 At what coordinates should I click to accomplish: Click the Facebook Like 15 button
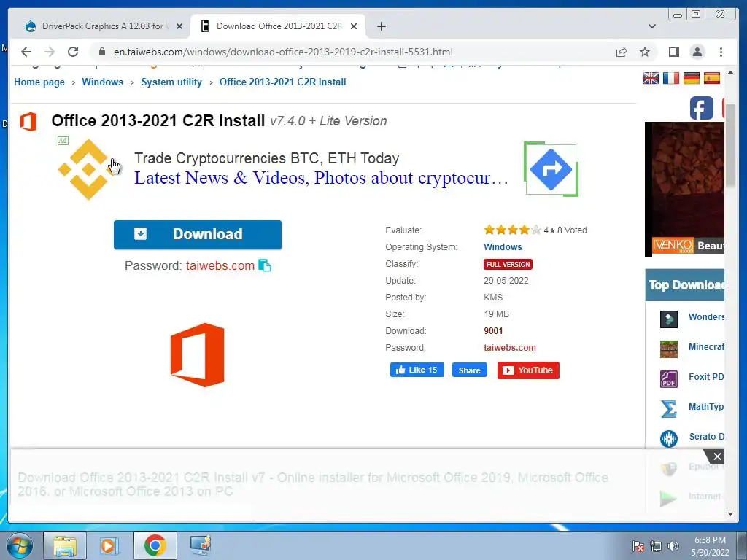coord(417,370)
